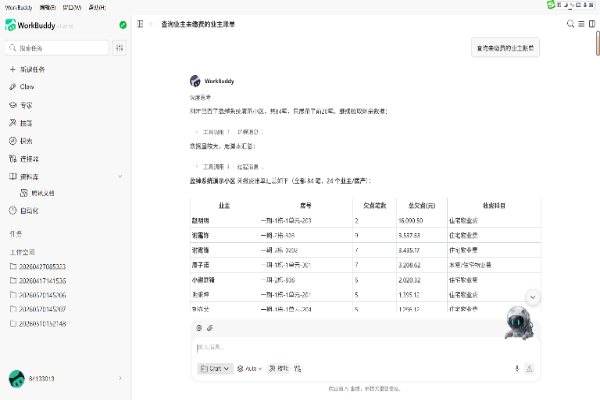Open the Window (W) menu in the menu bar
Screen dimensions: 600x400
[72, 7]
